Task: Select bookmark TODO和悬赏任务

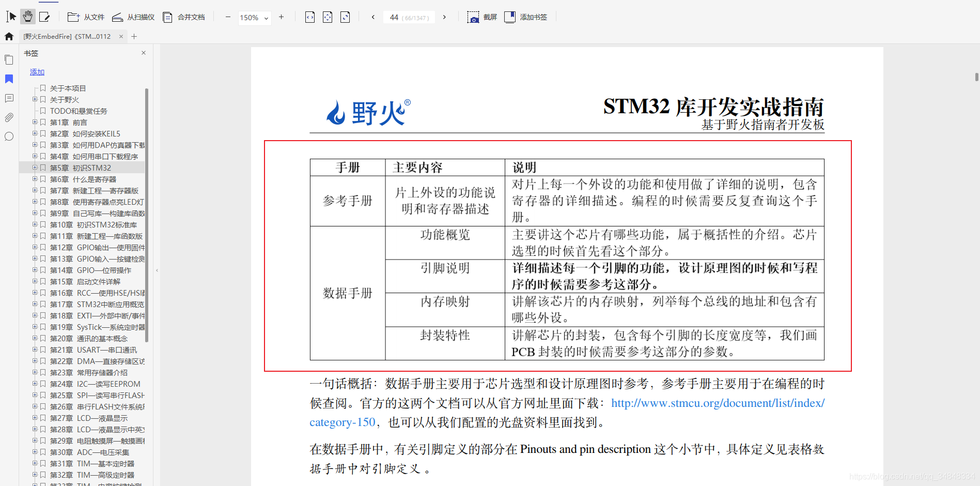Action: click(x=79, y=111)
